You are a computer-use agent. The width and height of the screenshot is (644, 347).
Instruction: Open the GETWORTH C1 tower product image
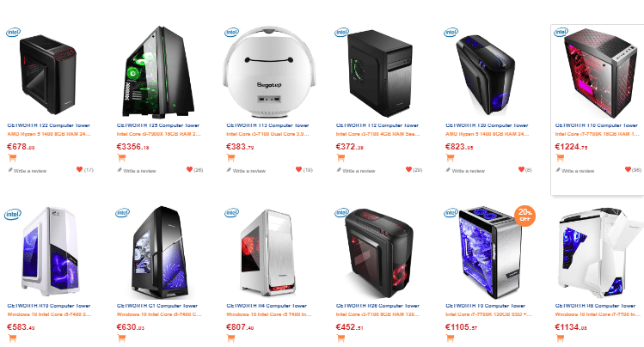tap(160, 253)
